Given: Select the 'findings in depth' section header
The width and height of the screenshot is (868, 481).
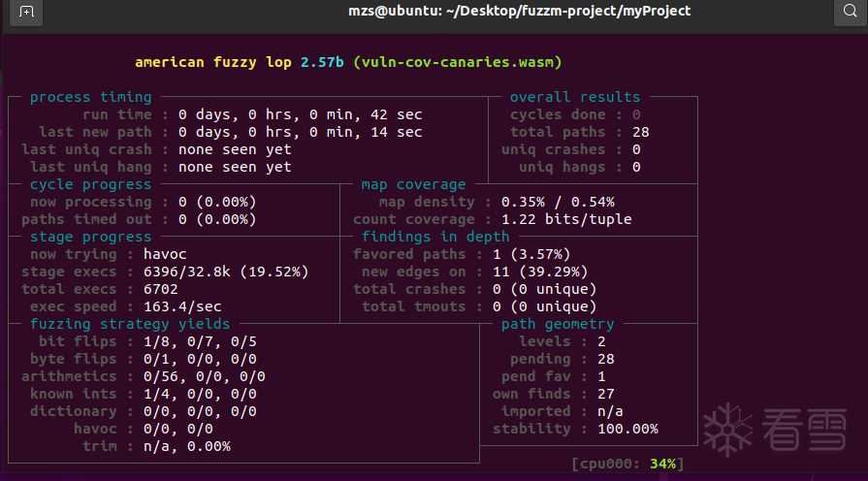Looking at the screenshot, I should click(435, 237).
